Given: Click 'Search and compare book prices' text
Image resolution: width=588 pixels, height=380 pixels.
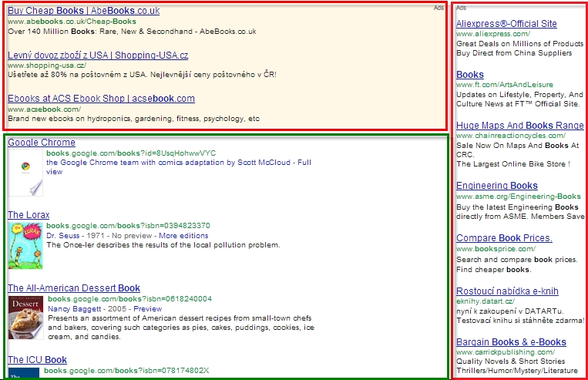Looking at the screenshot, I should click(x=517, y=260).
